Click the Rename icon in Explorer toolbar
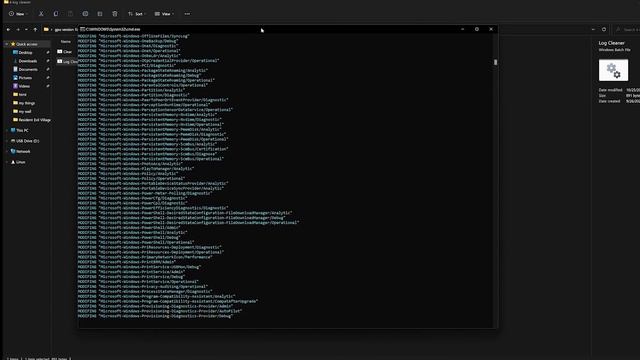640x360 pixels. pyautogui.click(x=85, y=14)
